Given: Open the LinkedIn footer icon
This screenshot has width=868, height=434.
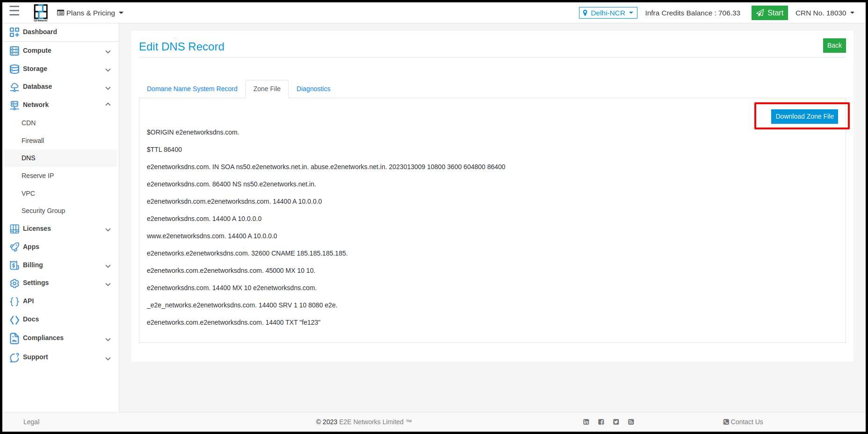Looking at the screenshot, I should point(586,422).
